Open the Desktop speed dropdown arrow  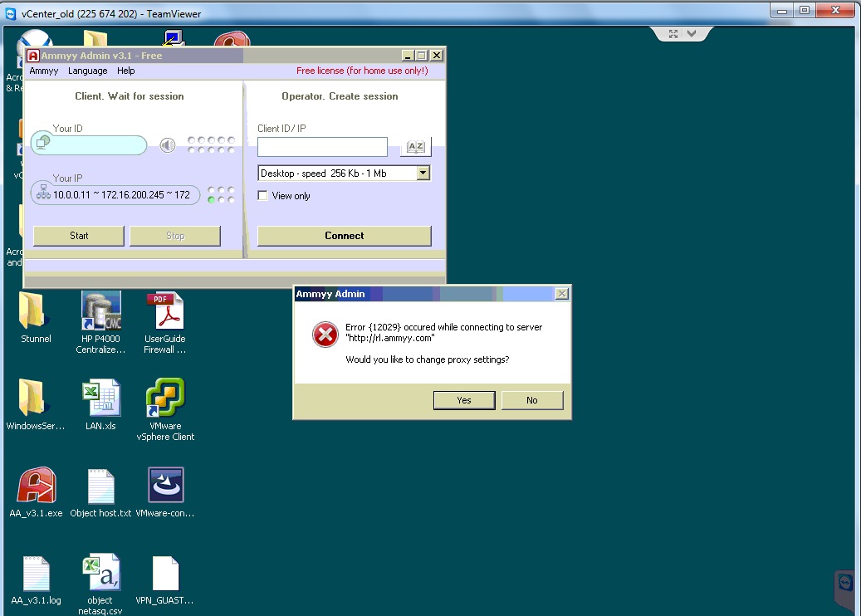tap(423, 173)
